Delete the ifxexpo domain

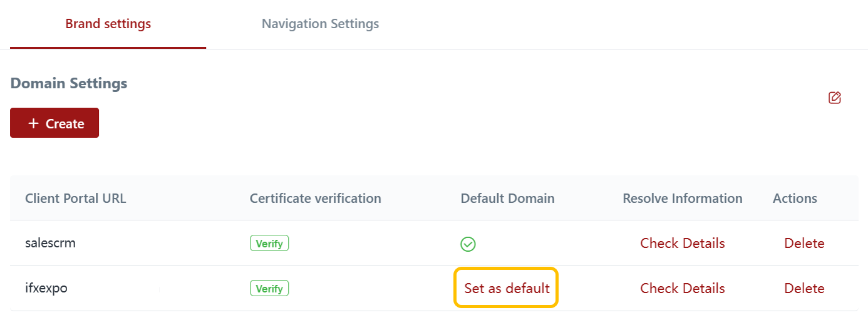804,289
